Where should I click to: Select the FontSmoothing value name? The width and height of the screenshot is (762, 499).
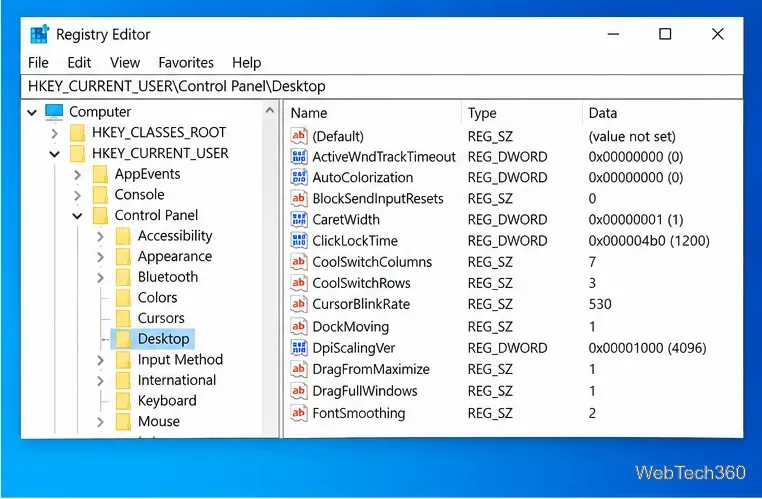tap(359, 413)
